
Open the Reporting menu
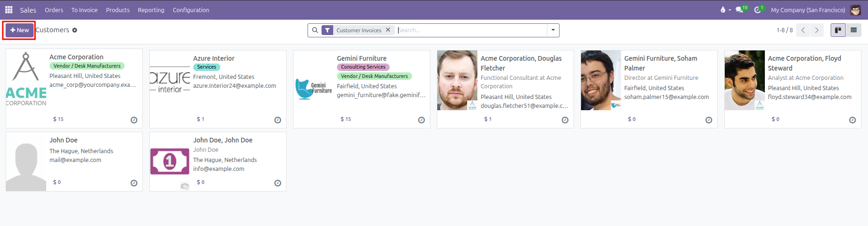click(151, 10)
